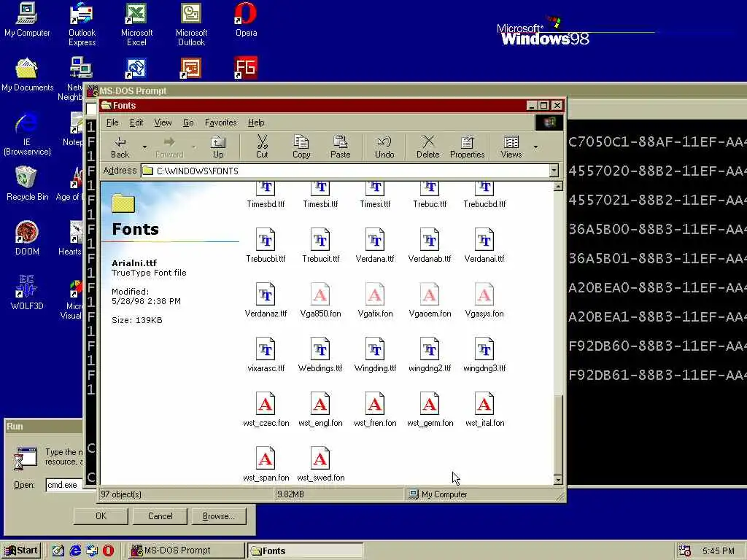Select the Verdanaz.ttf font file
The height and width of the screenshot is (560, 747).
pos(266,300)
